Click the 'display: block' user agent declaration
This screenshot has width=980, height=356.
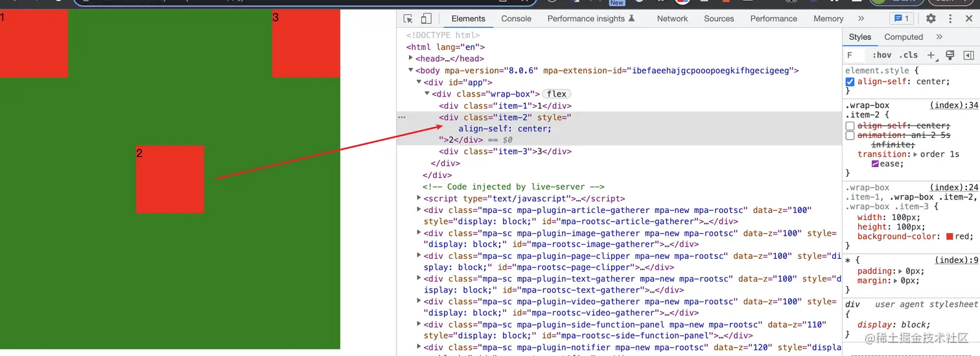click(x=894, y=325)
